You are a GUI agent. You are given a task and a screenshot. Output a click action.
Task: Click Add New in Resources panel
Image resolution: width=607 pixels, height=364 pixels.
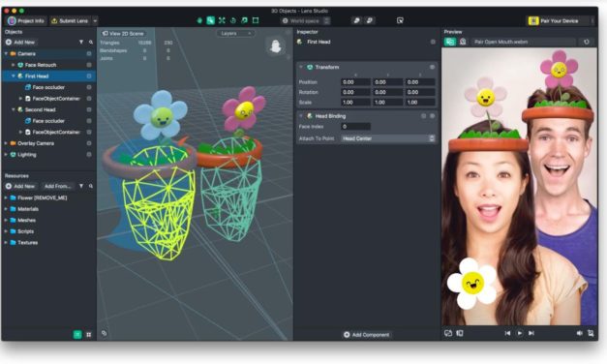click(20, 186)
